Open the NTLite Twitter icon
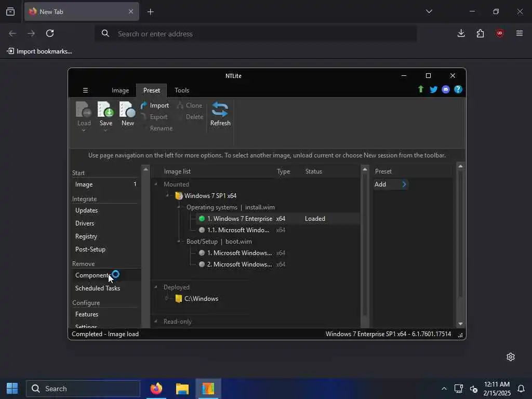532x399 pixels. point(433,89)
